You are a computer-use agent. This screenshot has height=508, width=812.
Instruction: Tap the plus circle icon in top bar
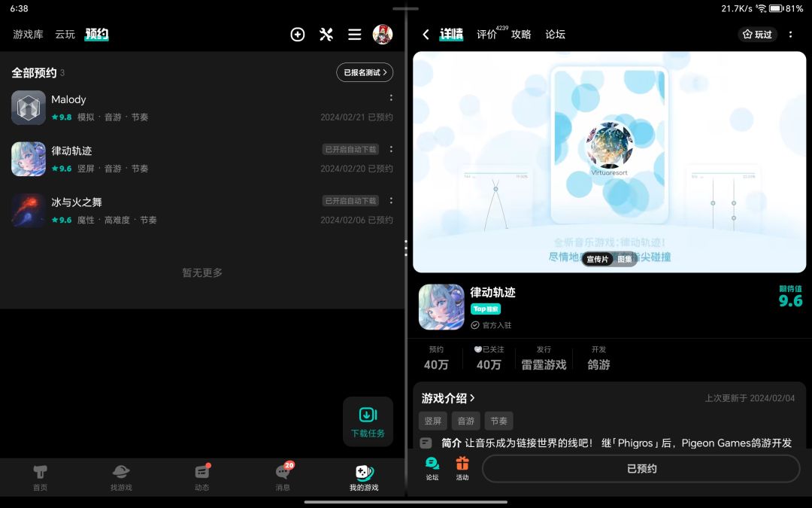[x=297, y=35]
